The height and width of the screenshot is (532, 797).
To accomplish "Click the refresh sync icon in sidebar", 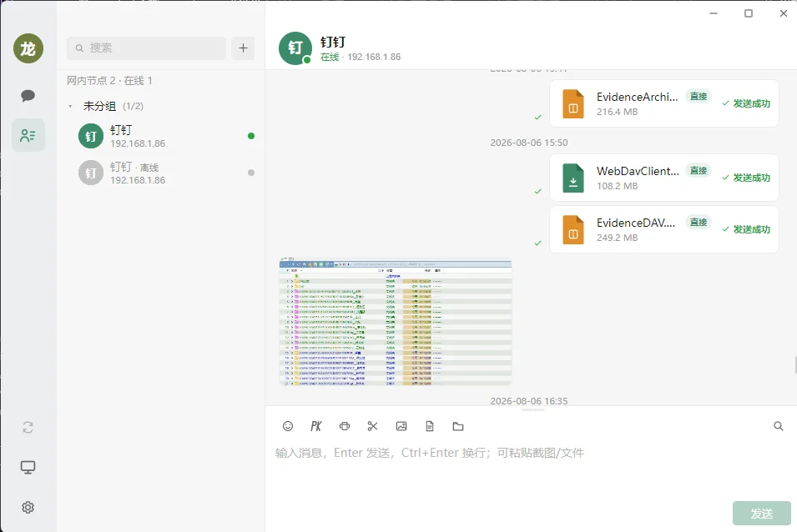I will 28,428.
